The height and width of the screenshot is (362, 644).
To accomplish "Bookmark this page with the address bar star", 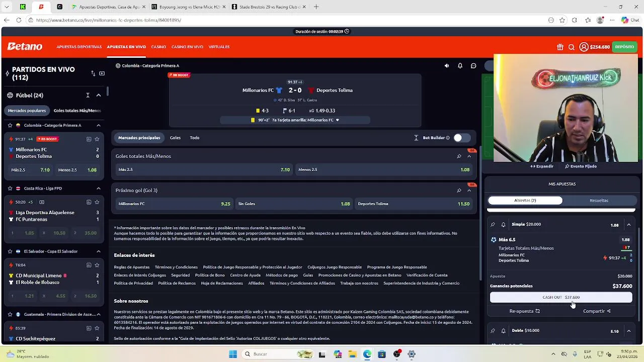I will point(562,20).
